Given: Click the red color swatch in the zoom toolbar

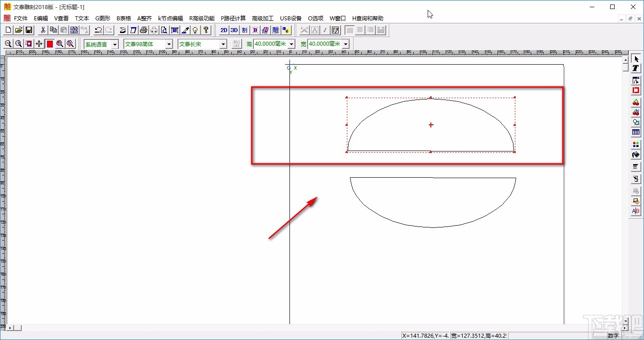Looking at the screenshot, I should (50, 44).
